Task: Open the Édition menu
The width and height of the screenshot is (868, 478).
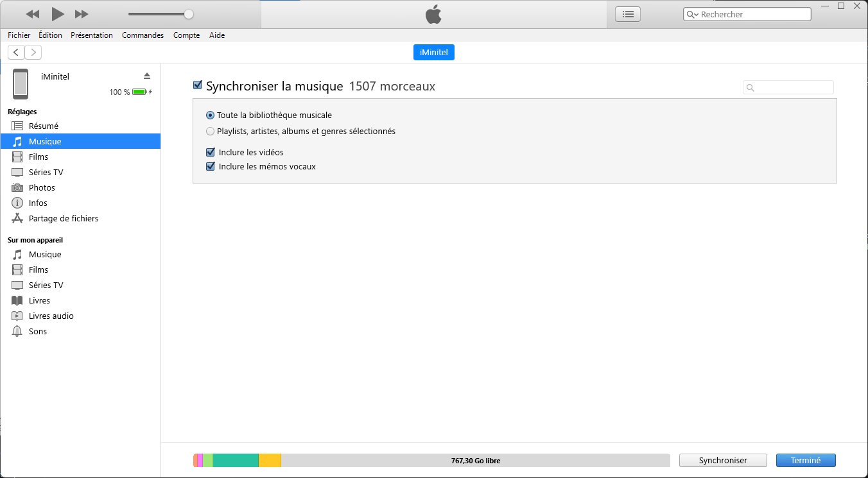Action: pos(50,35)
